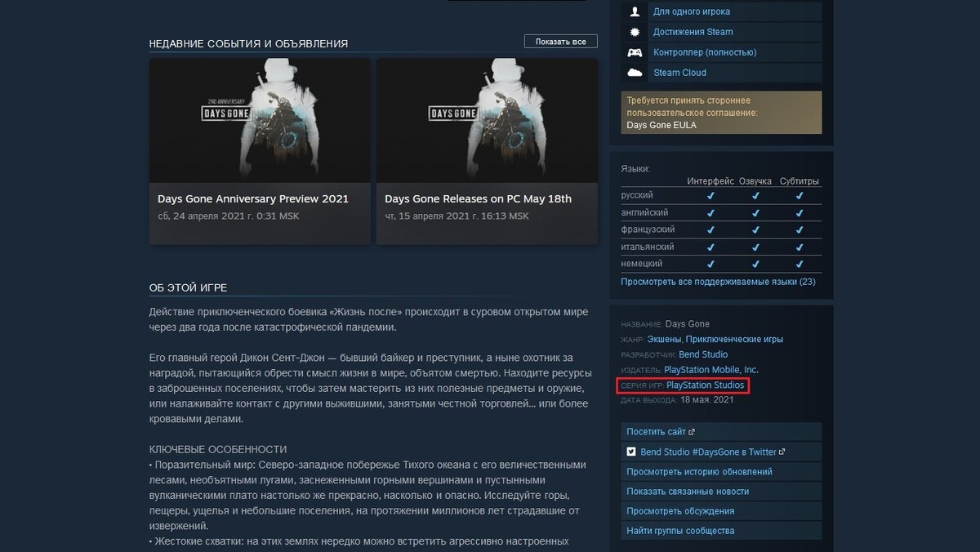
Task: Click the немецкий language row label
Action: click(641, 264)
